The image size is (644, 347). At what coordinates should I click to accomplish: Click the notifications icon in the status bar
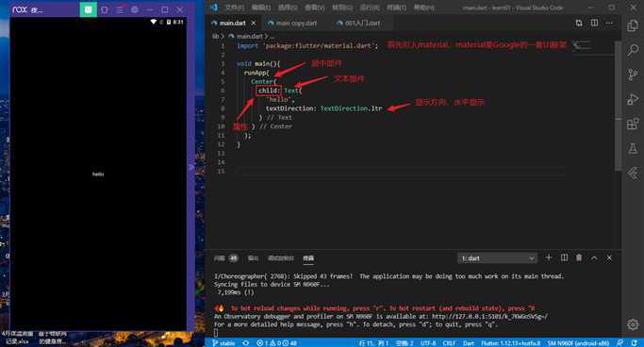click(x=635, y=343)
